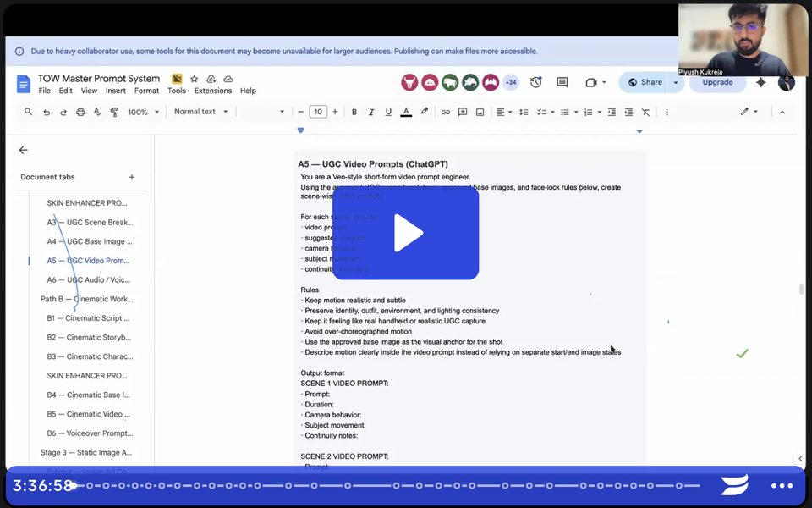Click the Share button
The image size is (812, 508).
(x=645, y=82)
